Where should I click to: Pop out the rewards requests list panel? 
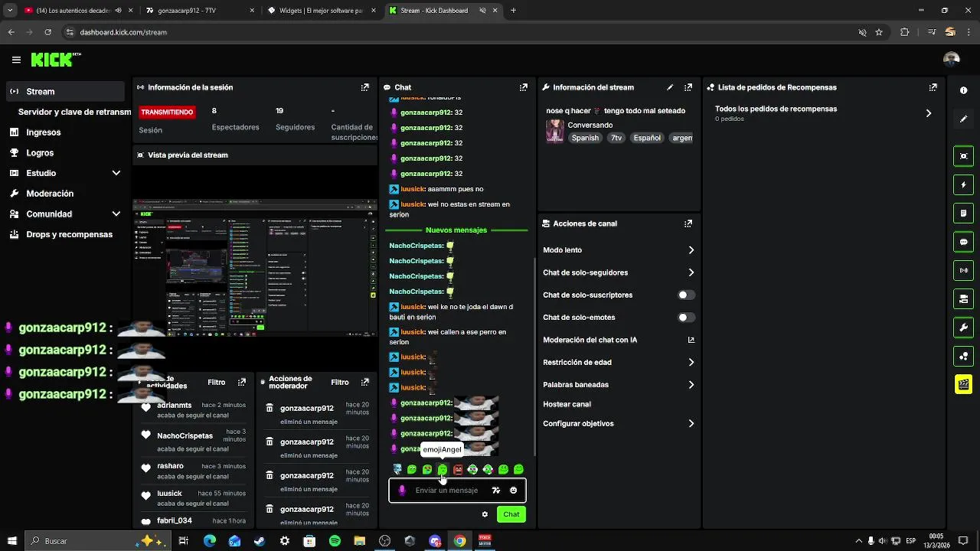pyautogui.click(x=933, y=87)
